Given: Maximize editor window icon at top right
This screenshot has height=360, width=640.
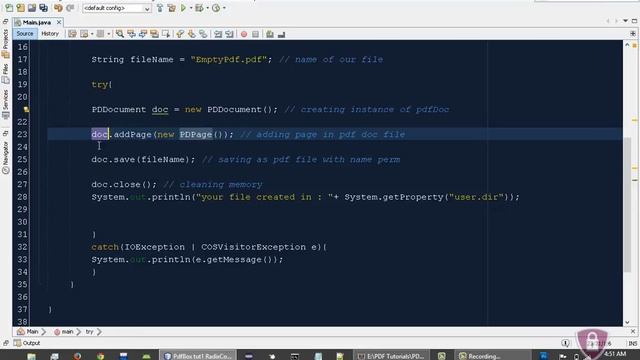Looking at the screenshot, I should click(634, 21).
